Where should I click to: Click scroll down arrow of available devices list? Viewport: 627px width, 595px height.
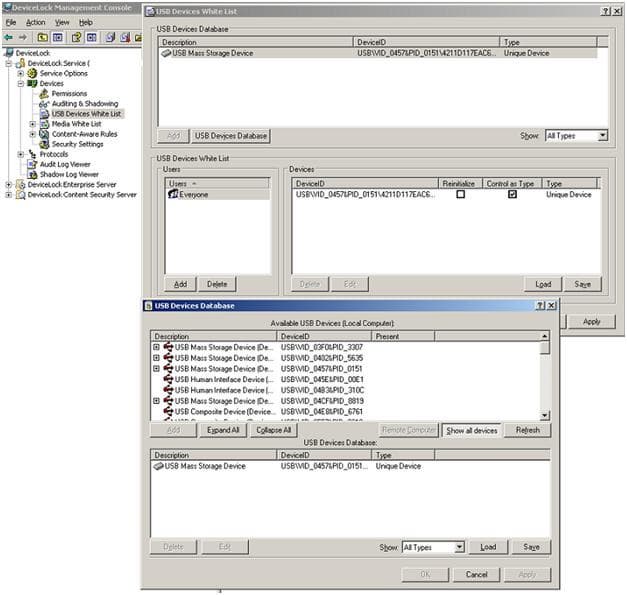[544, 415]
